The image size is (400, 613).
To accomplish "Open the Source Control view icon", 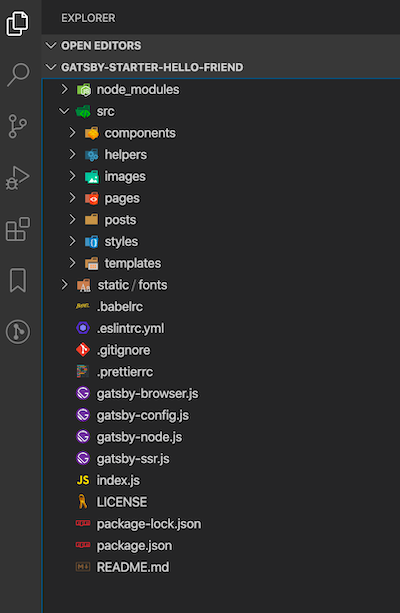I will click(x=18, y=126).
